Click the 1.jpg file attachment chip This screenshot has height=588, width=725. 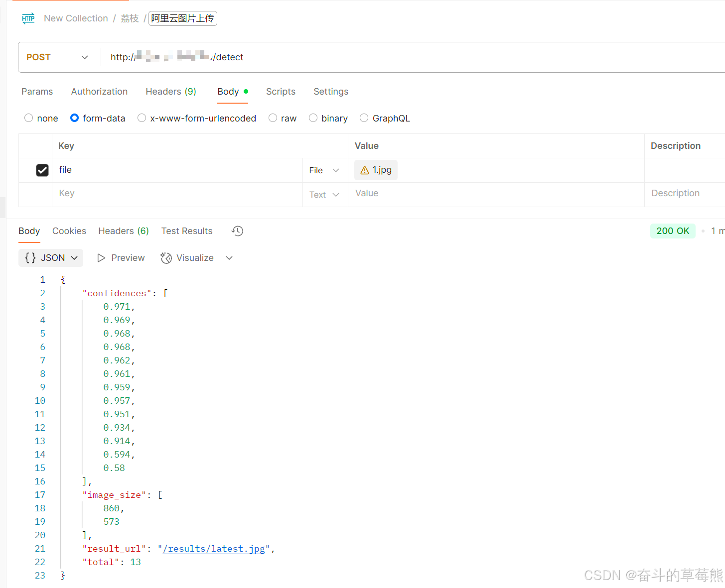tap(375, 170)
